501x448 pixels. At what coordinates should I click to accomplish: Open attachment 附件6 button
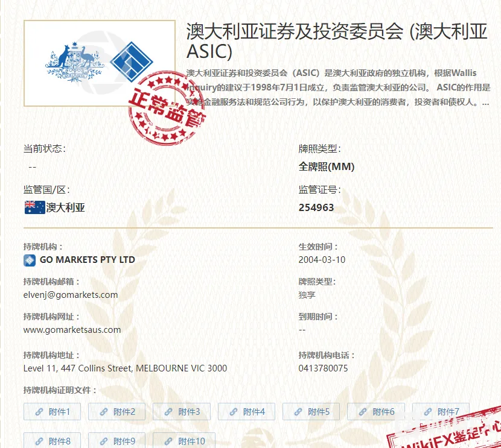(x=376, y=412)
